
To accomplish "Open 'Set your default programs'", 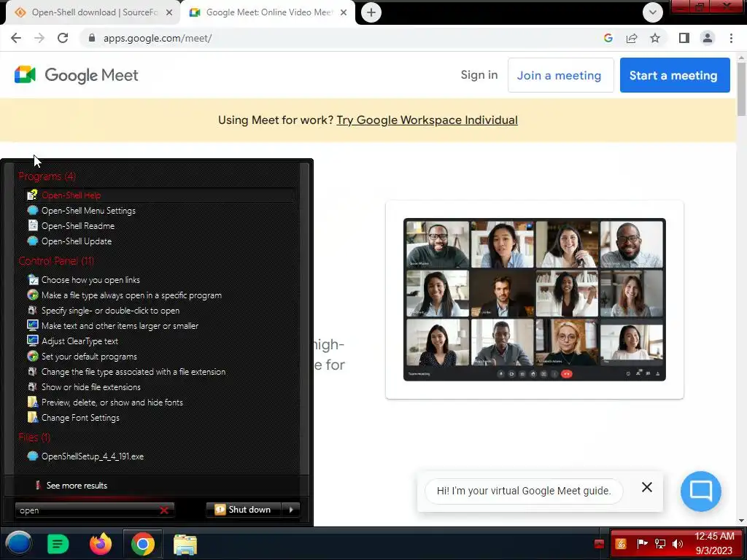I will 89,356.
